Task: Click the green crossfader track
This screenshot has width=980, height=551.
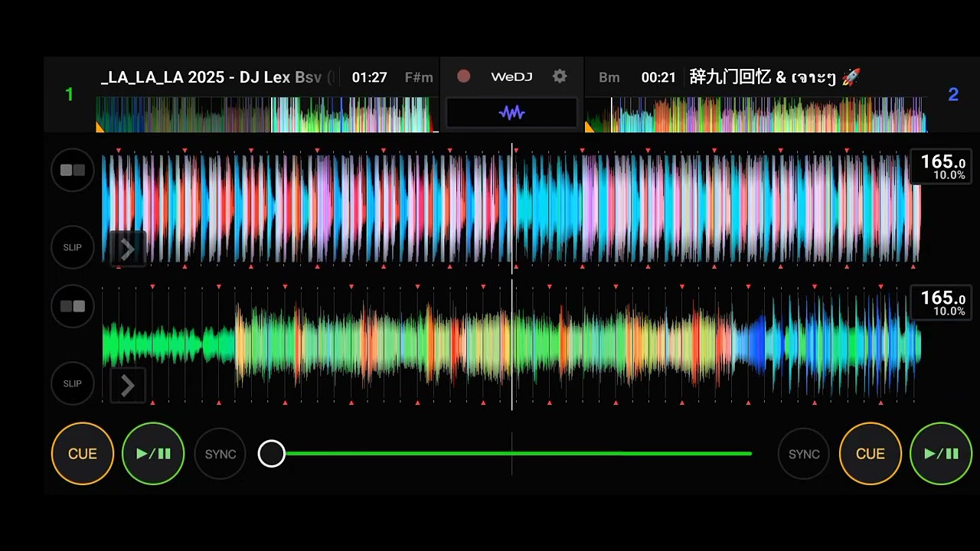Action: (x=518, y=454)
